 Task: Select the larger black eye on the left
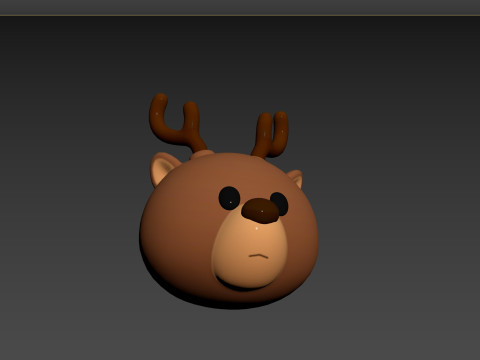pos(229,198)
